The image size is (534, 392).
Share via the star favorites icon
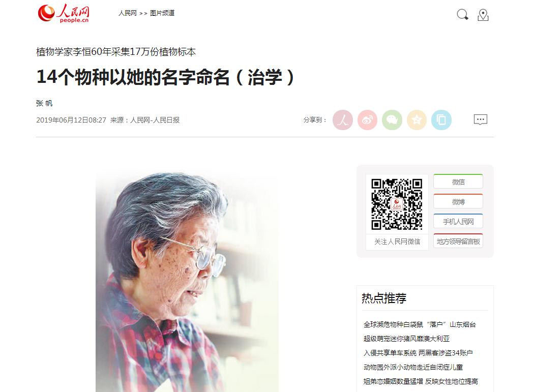tap(417, 120)
